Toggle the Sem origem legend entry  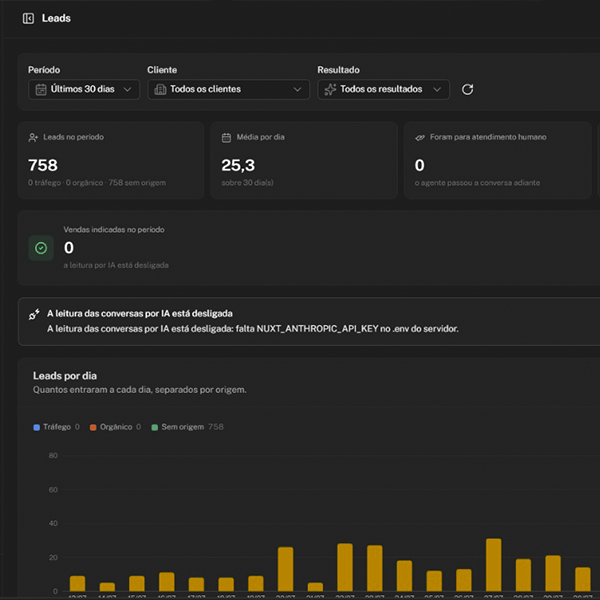[x=188, y=427]
